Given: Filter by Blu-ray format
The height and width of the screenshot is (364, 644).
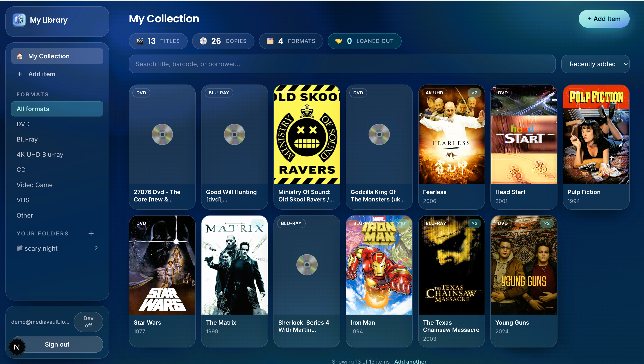Looking at the screenshot, I should (57, 139).
